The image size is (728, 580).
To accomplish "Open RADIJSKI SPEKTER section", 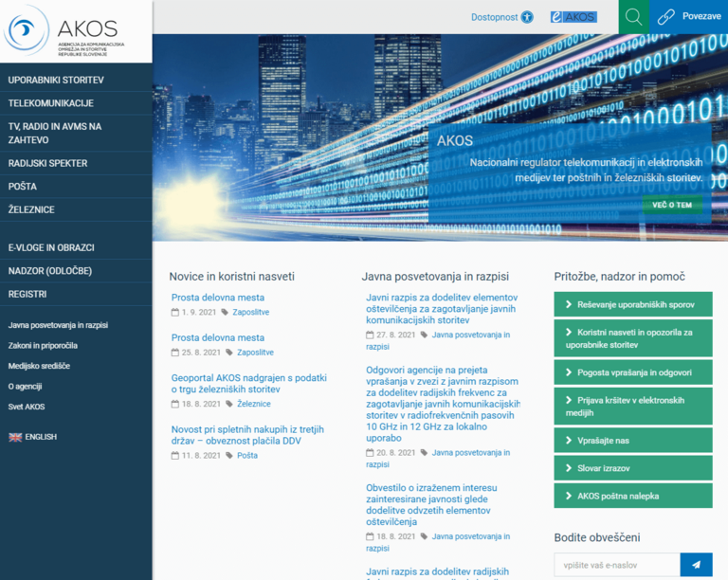I will [76, 163].
